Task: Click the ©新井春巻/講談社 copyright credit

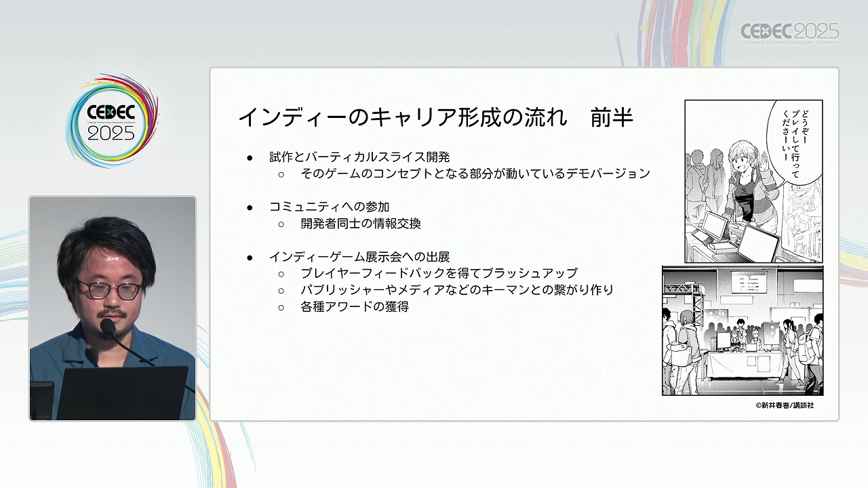Action: [x=785, y=405]
